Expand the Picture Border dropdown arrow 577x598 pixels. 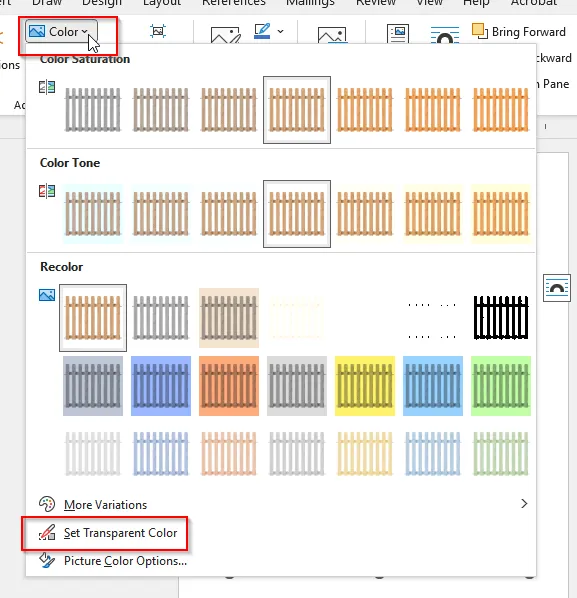[x=281, y=32]
